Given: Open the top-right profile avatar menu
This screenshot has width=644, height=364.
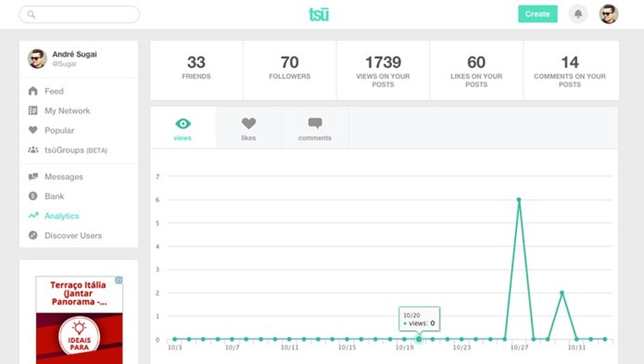Looking at the screenshot, I should pyautogui.click(x=609, y=14).
